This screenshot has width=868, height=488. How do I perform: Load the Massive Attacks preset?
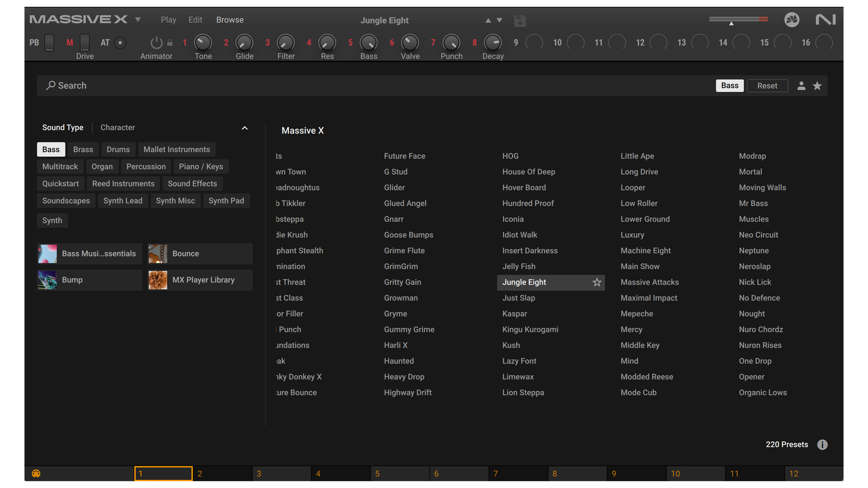click(x=650, y=282)
